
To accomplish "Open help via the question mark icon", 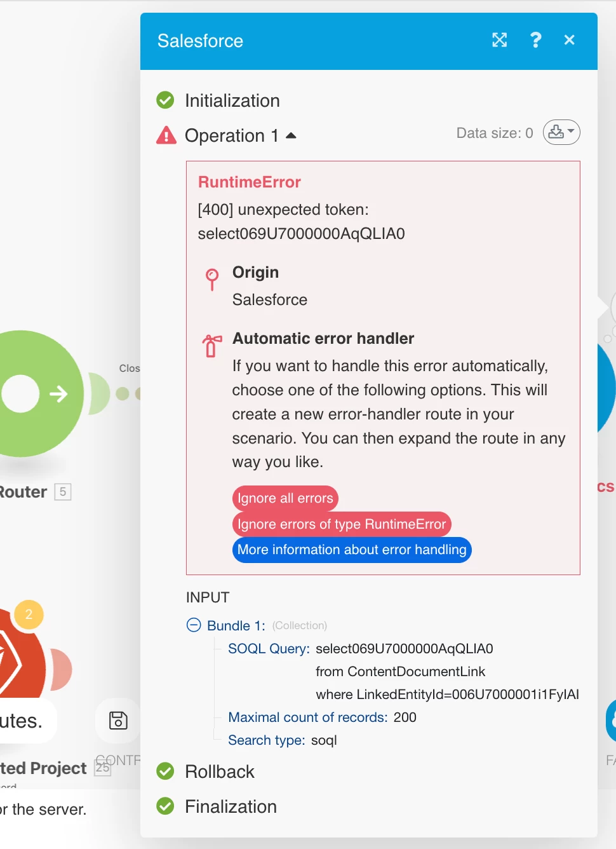I will click(x=535, y=40).
